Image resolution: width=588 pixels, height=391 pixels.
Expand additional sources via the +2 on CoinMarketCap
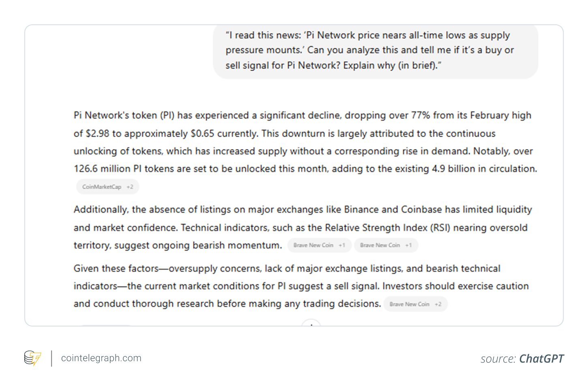pos(130,187)
